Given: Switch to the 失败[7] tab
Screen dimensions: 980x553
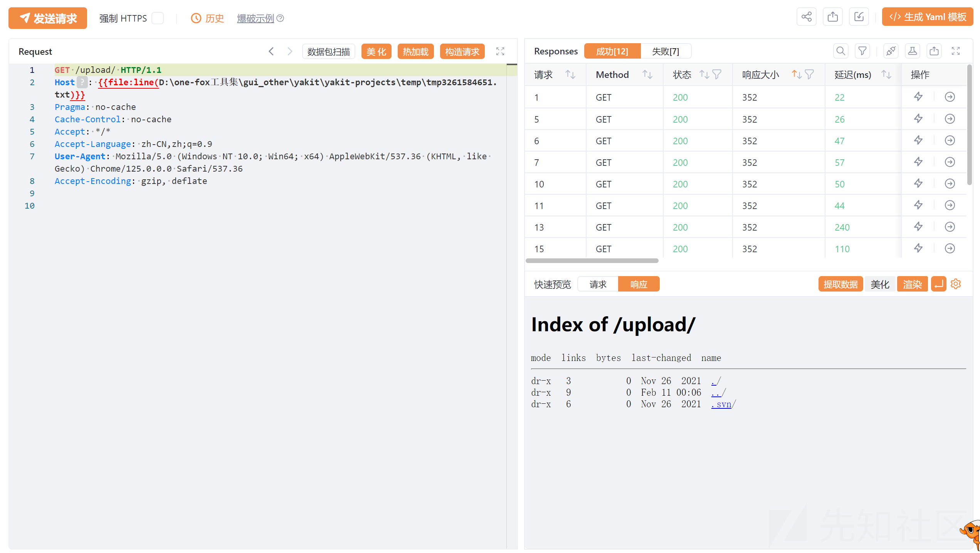Looking at the screenshot, I should pyautogui.click(x=665, y=51).
